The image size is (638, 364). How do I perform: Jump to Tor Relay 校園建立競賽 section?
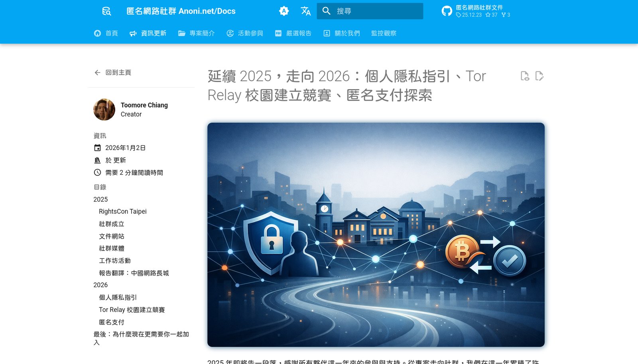coord(132,310)
